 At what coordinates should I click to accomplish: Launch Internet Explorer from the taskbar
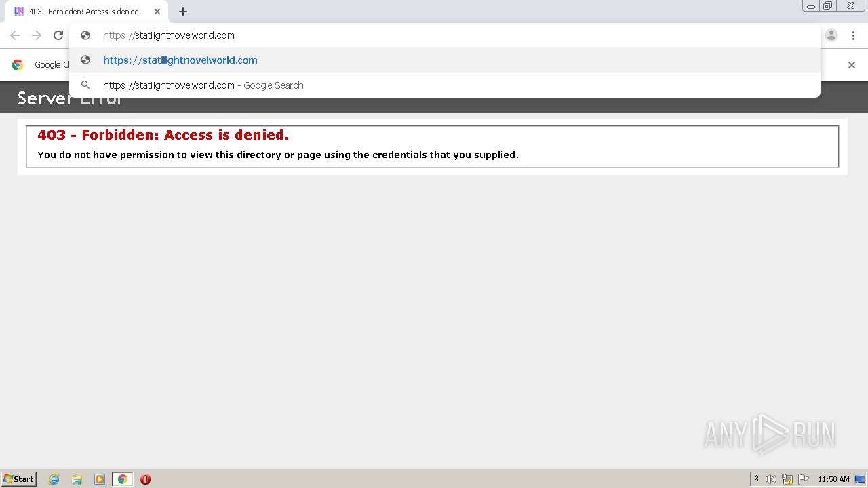(54, 479)
